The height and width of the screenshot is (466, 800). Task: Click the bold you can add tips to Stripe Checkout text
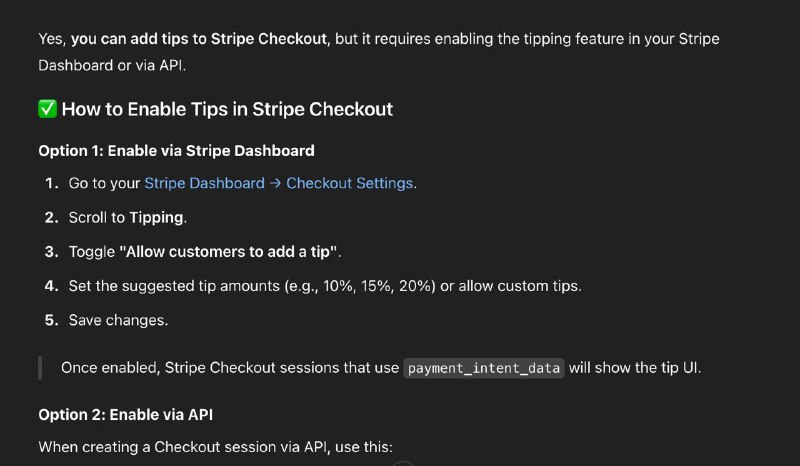tap(199, 39)
